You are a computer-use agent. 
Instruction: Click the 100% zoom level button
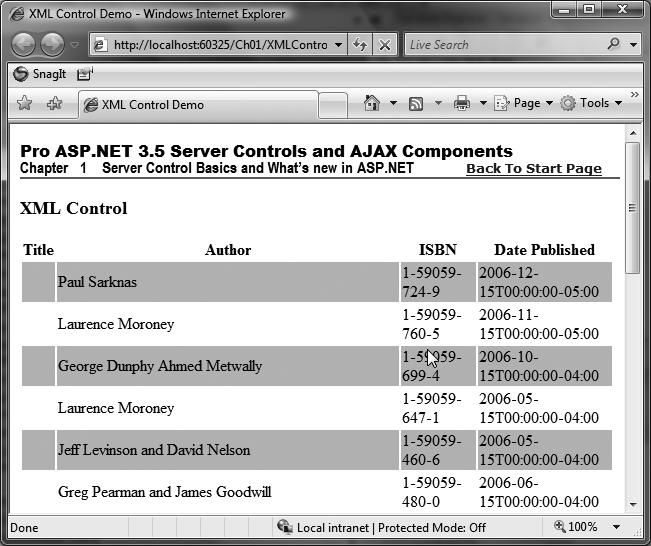(x=575, y=527)
